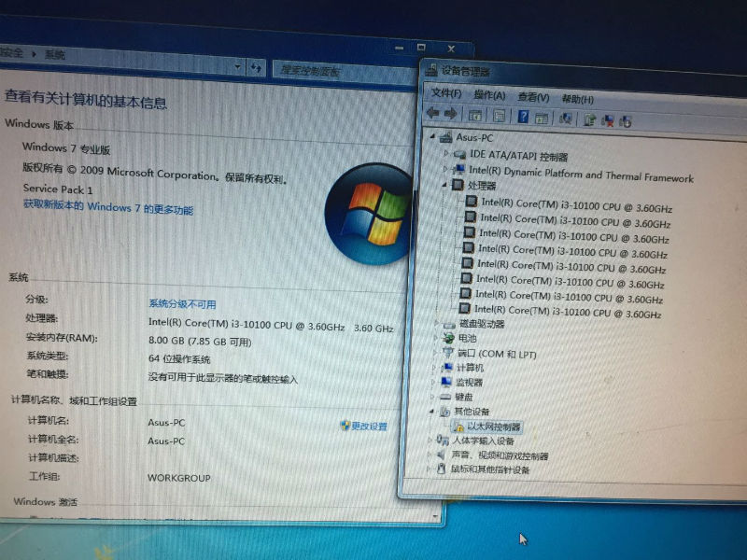Click the 人体学输入设备 icon
The width and height of the screenshot is (747, 560).
click(443, 441)
